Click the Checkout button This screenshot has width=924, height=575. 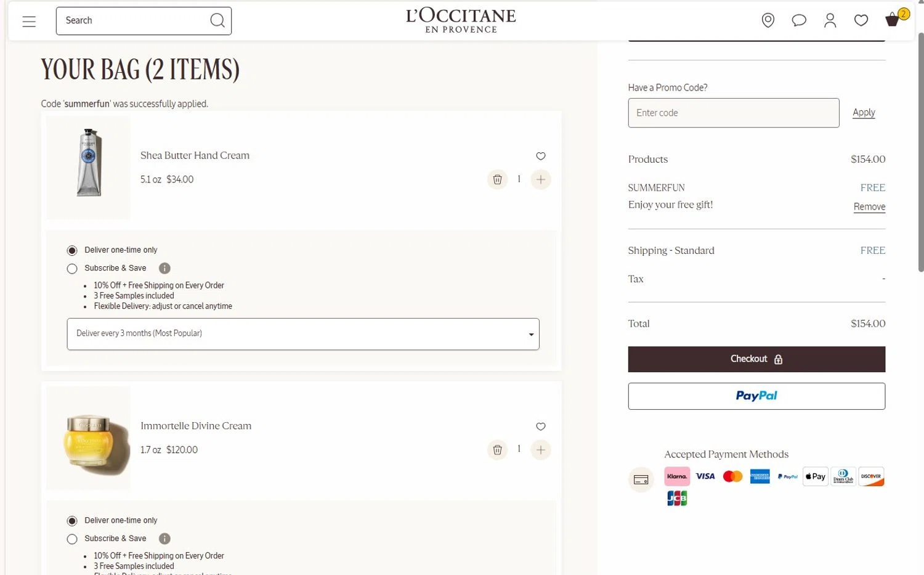[756, 359]
